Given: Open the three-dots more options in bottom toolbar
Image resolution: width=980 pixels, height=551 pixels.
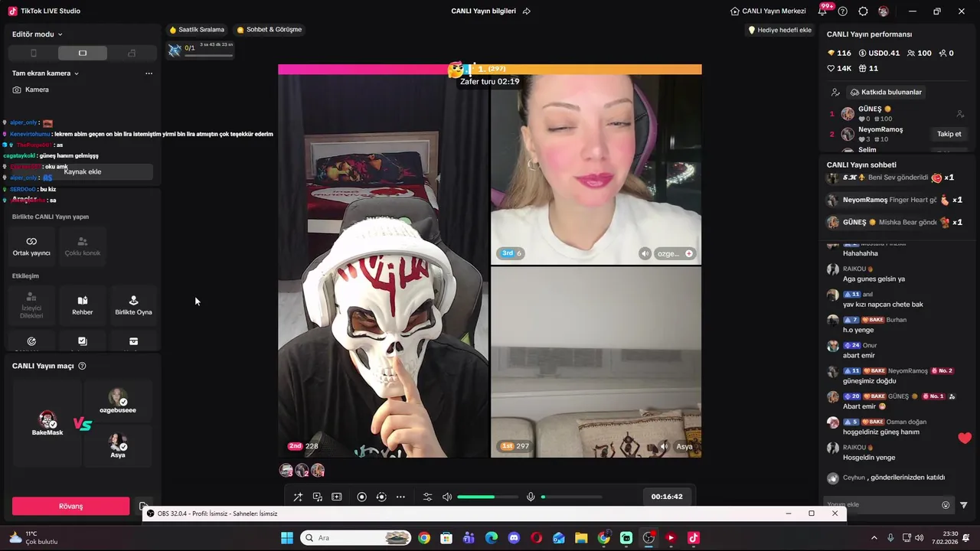Looking at the screenshot, I should click(400, 497).
